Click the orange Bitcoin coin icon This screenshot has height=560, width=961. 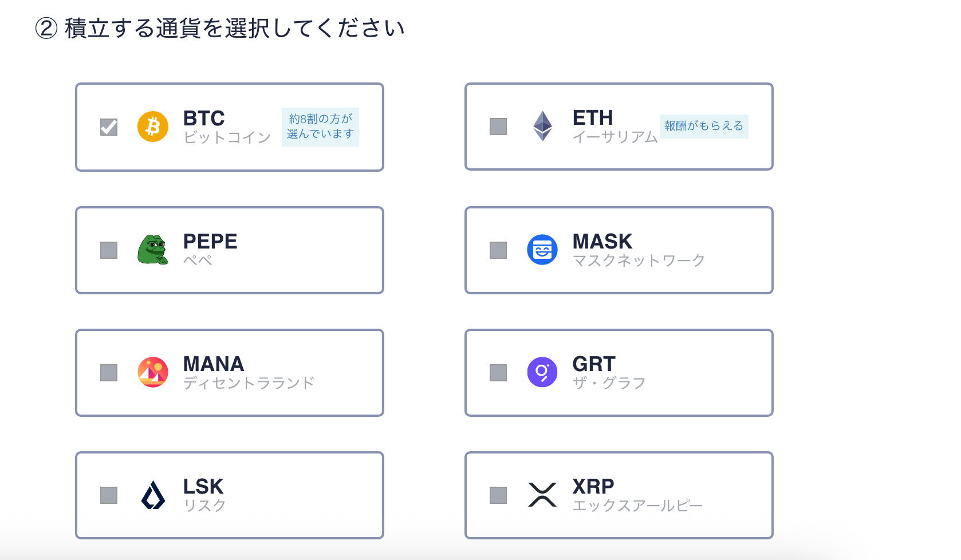(x=153, y=127)
